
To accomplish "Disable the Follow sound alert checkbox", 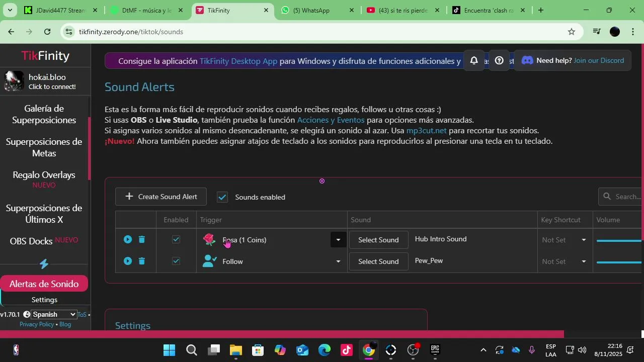I will pyautogui.click(x=176, y=261).
